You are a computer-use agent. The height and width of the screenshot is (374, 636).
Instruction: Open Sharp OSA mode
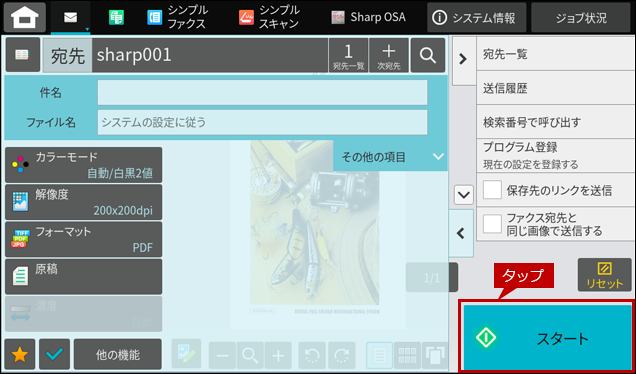coord(368,17)
